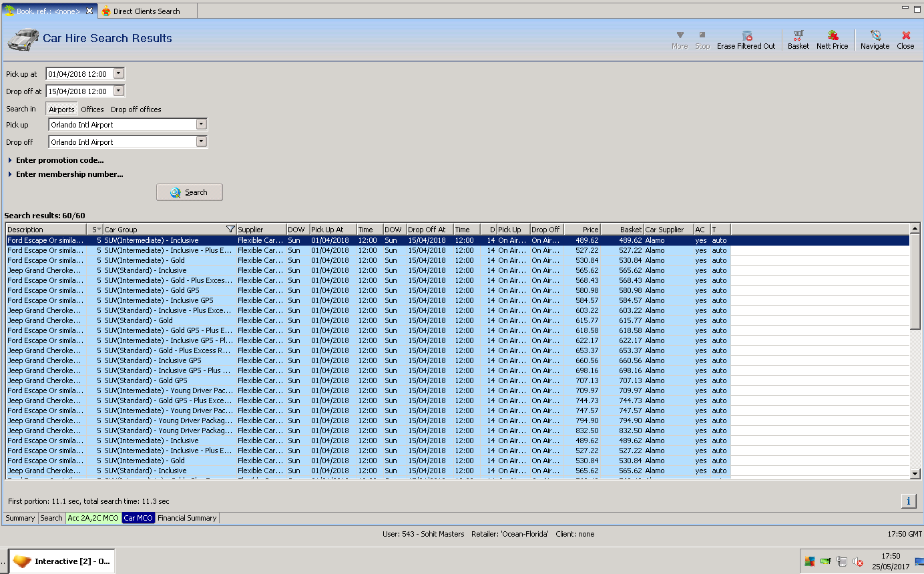Open the AVG antivirus tray icon

point(810,561)
